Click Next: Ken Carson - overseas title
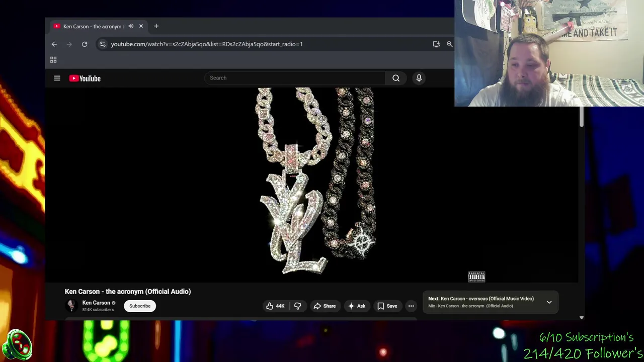Screen dimensions: 644x362 480,299
